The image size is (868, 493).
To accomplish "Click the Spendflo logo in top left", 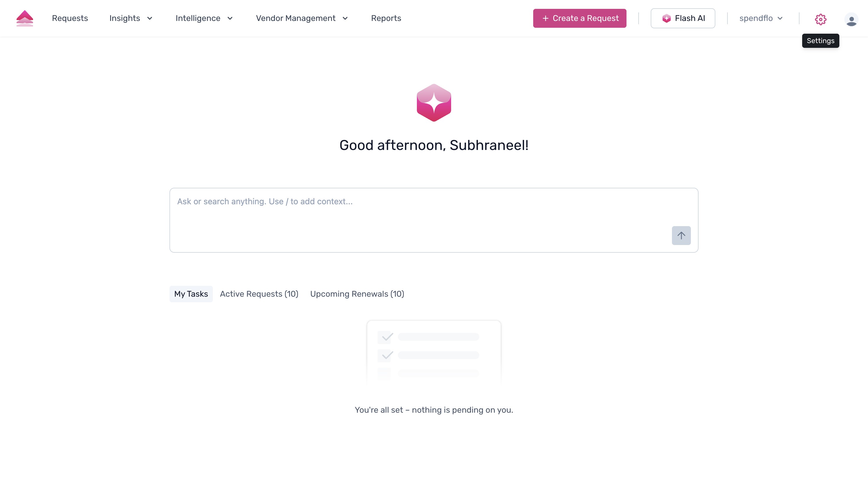I will tap(25, 18).
